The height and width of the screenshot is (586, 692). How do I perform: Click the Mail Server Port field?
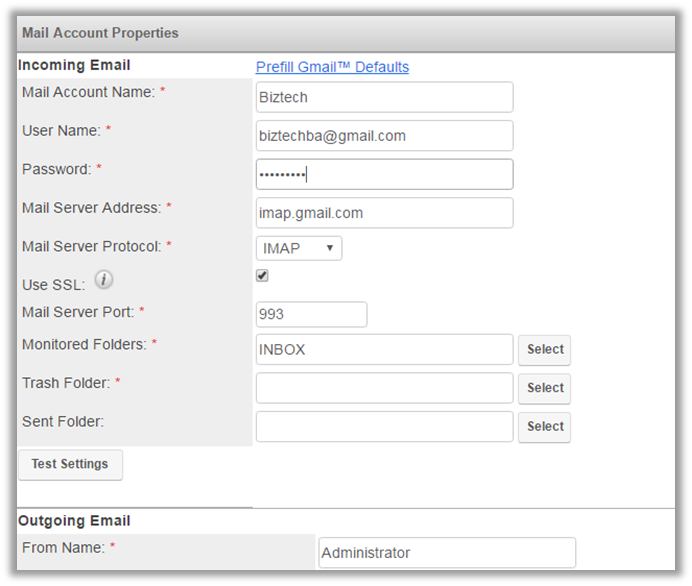[x=311, y=314]
